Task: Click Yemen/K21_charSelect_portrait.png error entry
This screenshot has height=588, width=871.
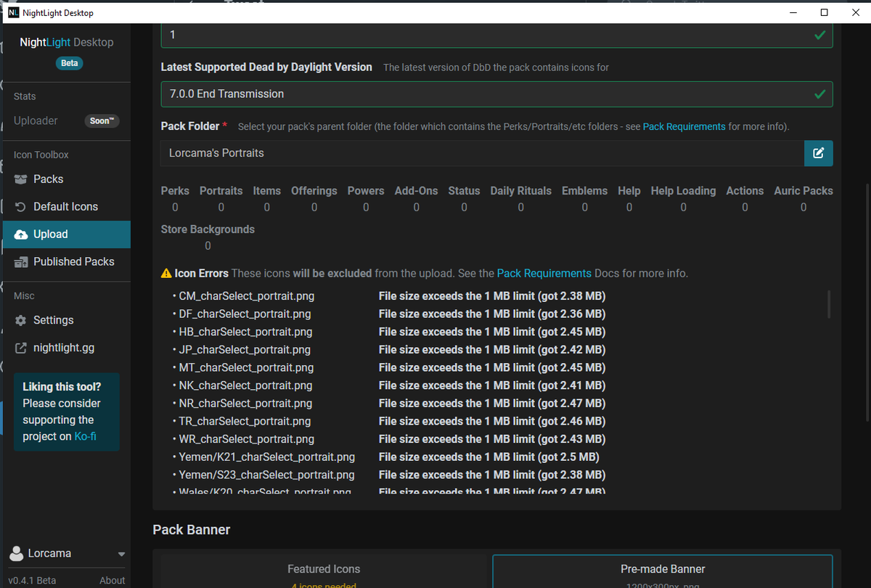Action: pos(267,457)
